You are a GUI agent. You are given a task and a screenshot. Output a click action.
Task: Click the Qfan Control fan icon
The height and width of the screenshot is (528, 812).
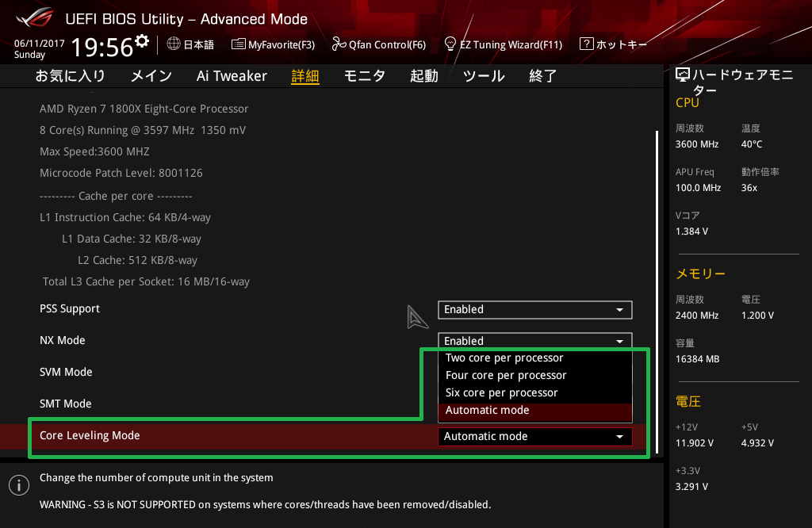click(x=339, y=44)
